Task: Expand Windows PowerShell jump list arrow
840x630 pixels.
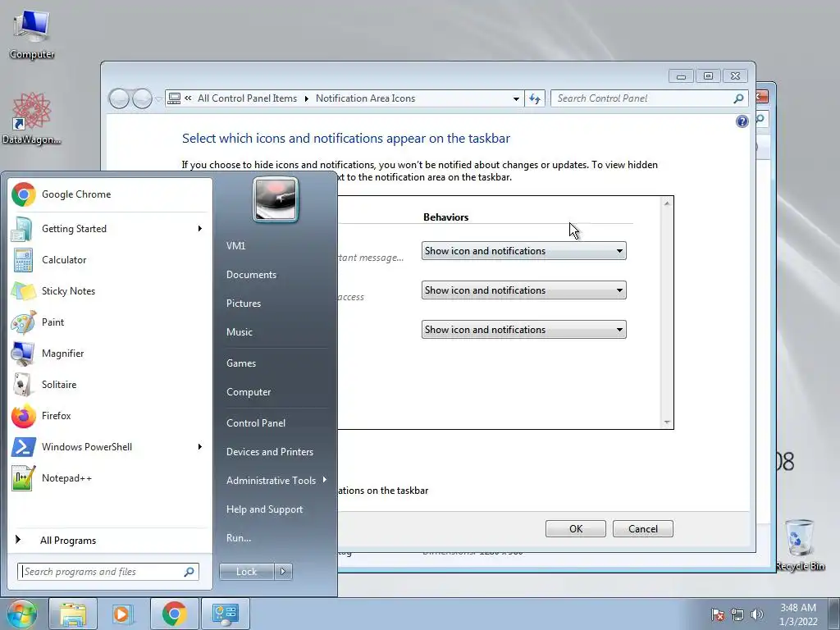Action: tap(200, 447)
